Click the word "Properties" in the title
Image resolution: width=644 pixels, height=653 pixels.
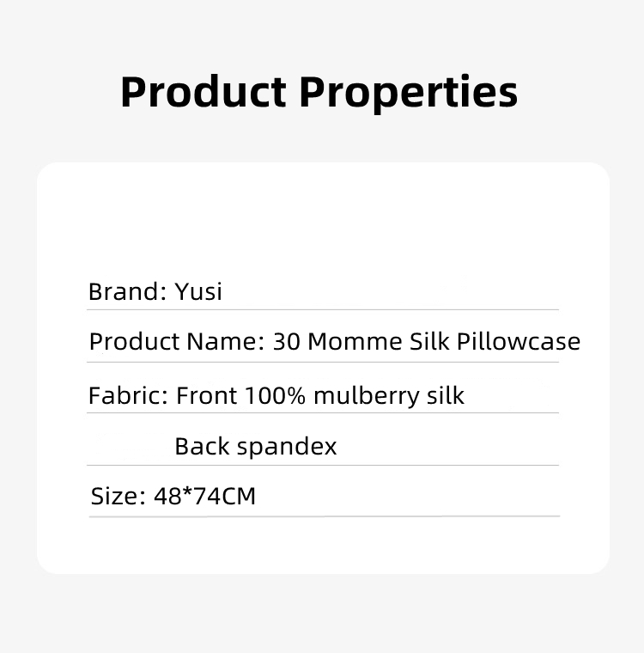click(x=408, y=92)
